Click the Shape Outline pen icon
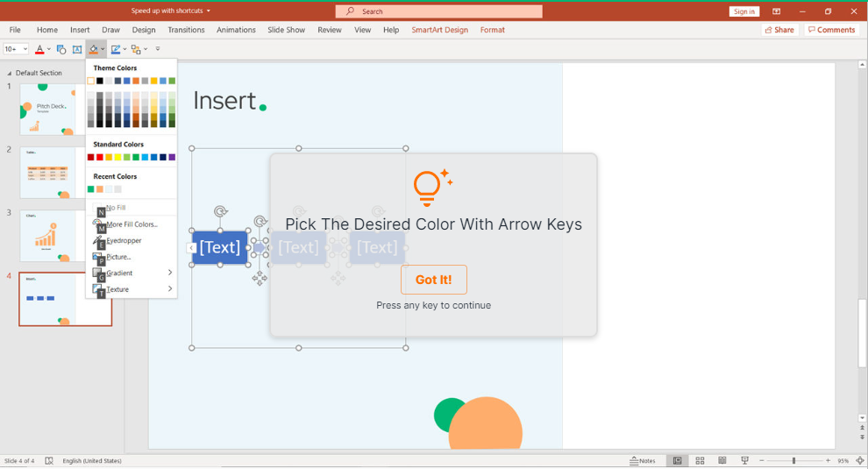The height and width of the screenshot is (469, 868). [115, 49]
